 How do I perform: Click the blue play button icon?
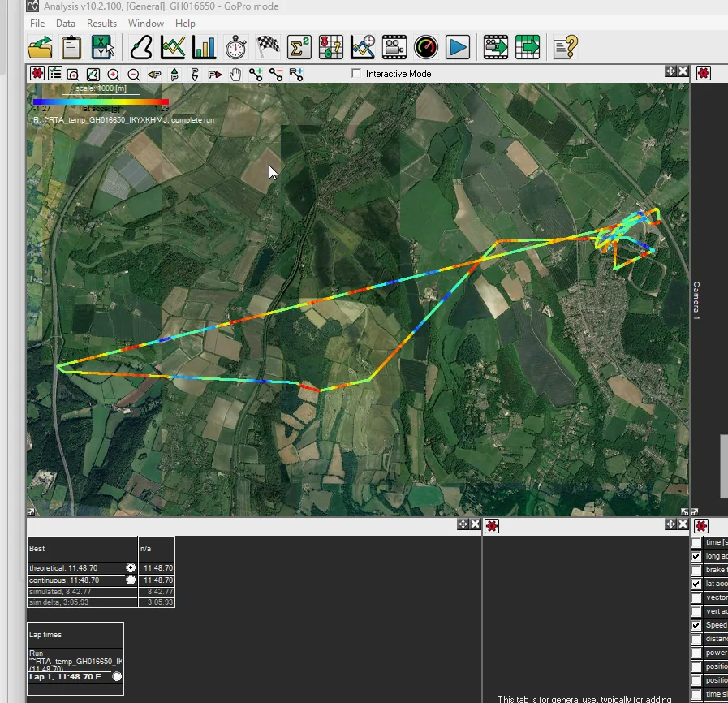pos(457,47)
